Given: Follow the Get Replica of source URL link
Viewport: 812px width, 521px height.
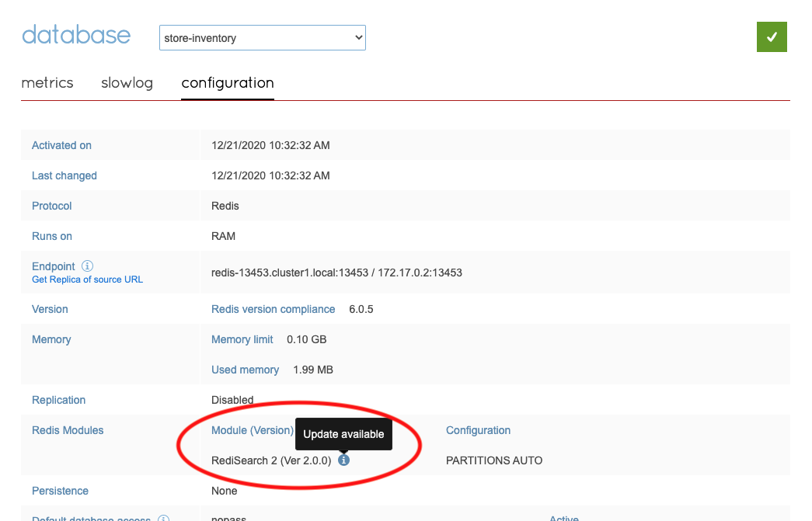Looking at the screenshot, I should tap(87, 280).
